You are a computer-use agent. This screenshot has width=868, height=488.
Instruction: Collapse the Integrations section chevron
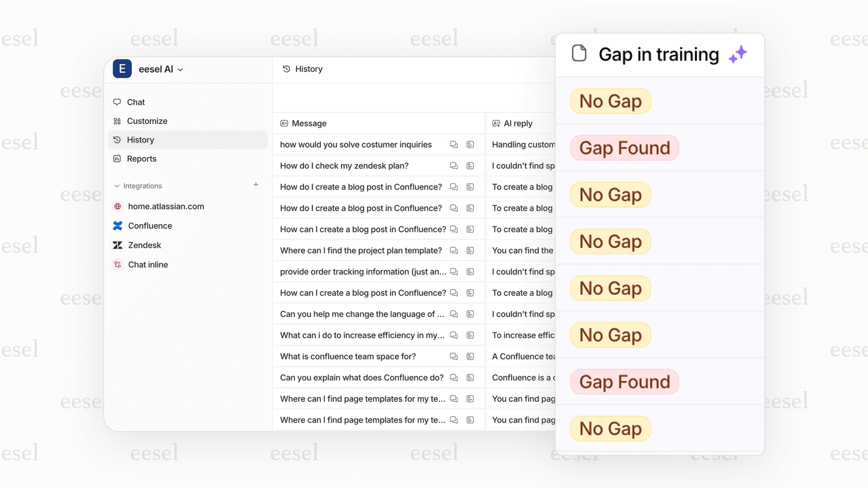[x=117, y=186]
